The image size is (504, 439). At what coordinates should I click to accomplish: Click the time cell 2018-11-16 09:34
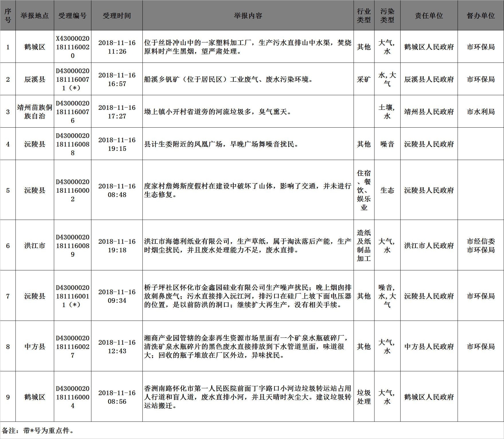[x=117, y=296]
